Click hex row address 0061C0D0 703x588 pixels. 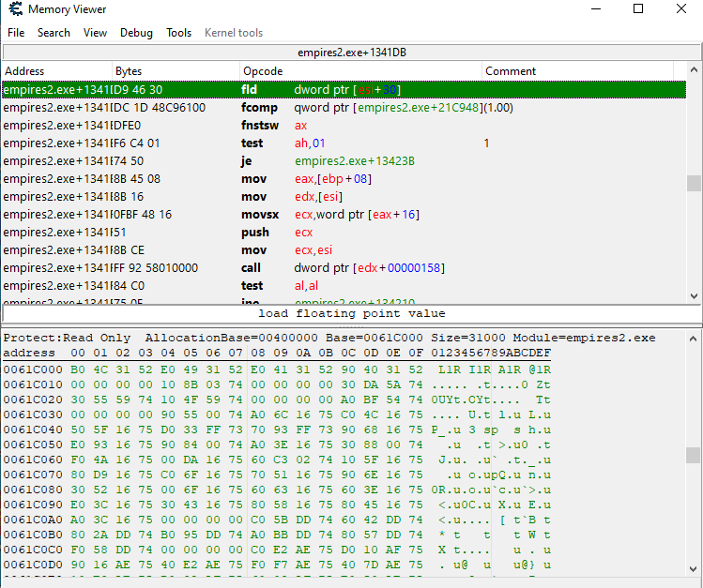pos(33,565)
